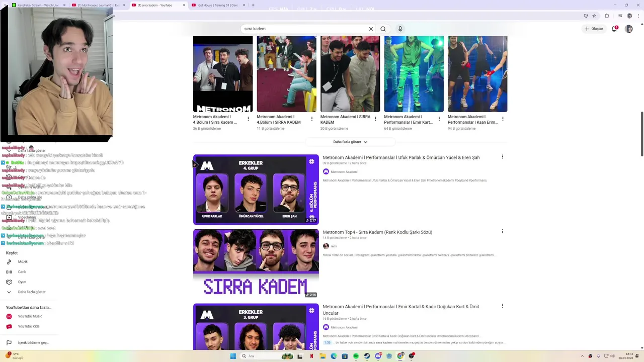Screen dimensions: 644x362
Task: Open options for short Performanslar Kaan Erim...
Action: coord(503,119)
